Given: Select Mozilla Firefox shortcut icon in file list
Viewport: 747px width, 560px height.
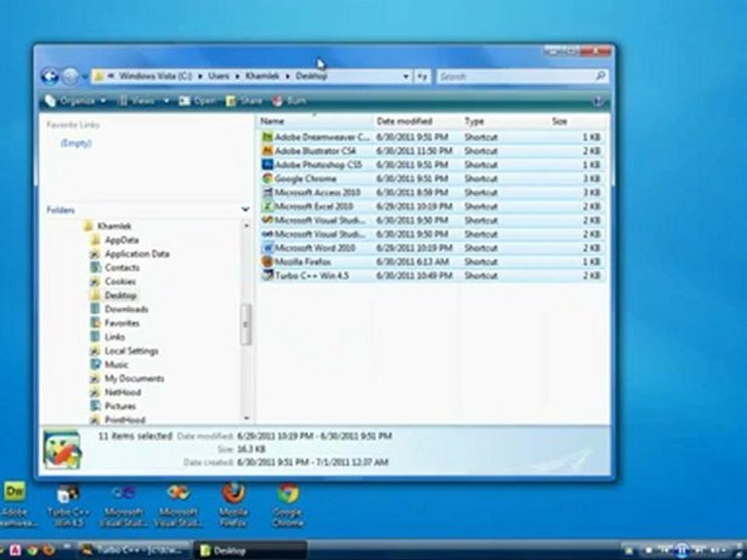Looking at the screenshot, I should 268,261.
